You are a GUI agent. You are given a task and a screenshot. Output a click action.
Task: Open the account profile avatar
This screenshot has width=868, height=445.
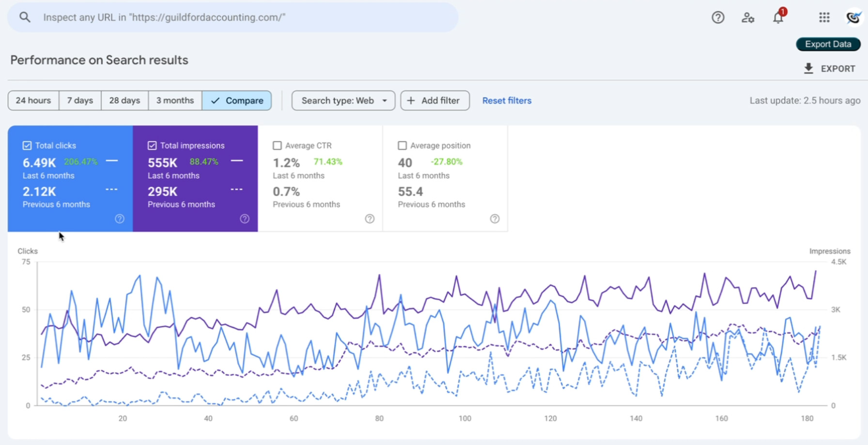[x=853, y=17]
